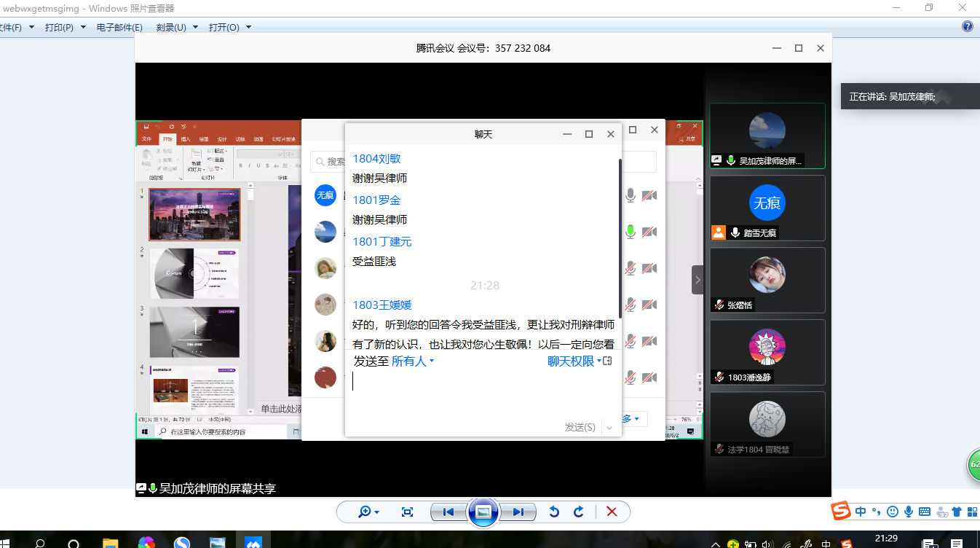Open the 文件(F) menu

(x=12, y=28)
